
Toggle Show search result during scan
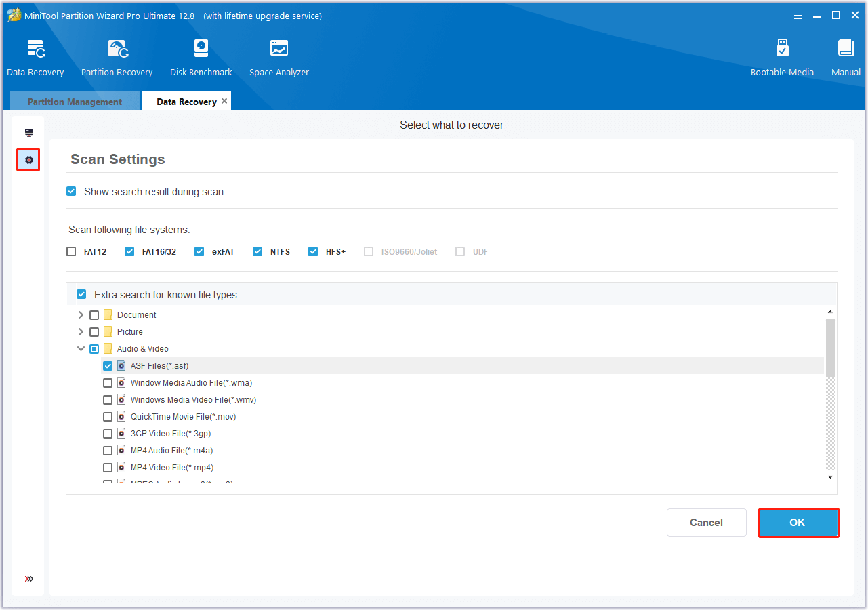pyautogui.click(x=71, y=191)
